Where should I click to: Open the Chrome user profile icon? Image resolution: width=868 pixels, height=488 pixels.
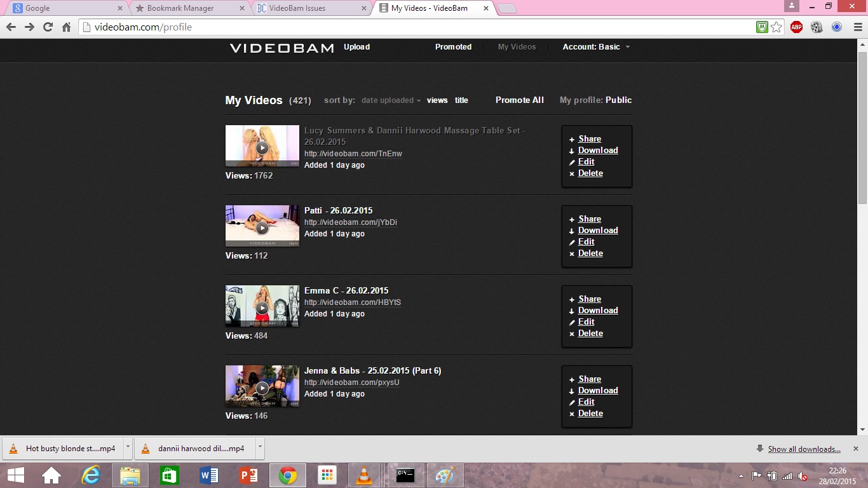point(791,6)
